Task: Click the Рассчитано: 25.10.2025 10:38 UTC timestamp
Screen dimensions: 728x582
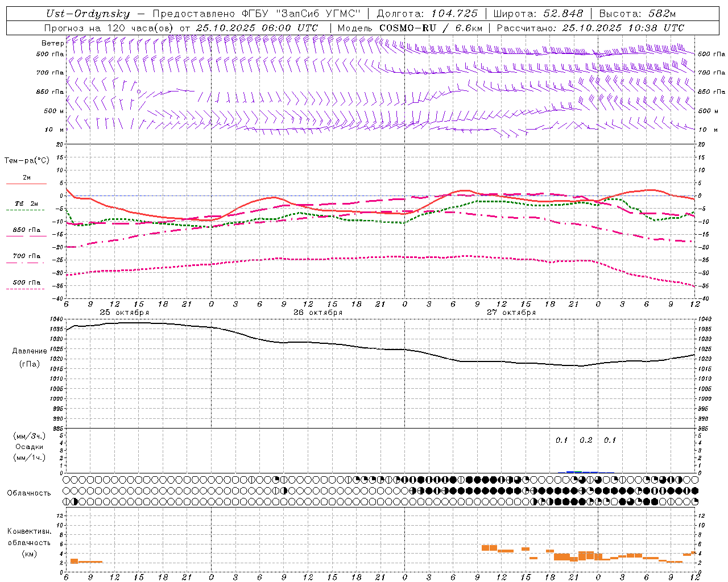Action: (x=590, y=28)
